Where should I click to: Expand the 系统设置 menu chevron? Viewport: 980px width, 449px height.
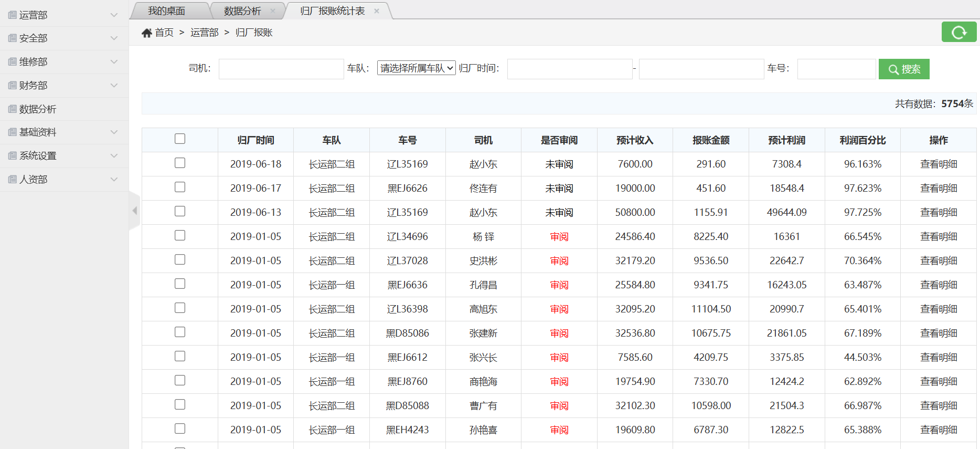(x=114, y=156)
